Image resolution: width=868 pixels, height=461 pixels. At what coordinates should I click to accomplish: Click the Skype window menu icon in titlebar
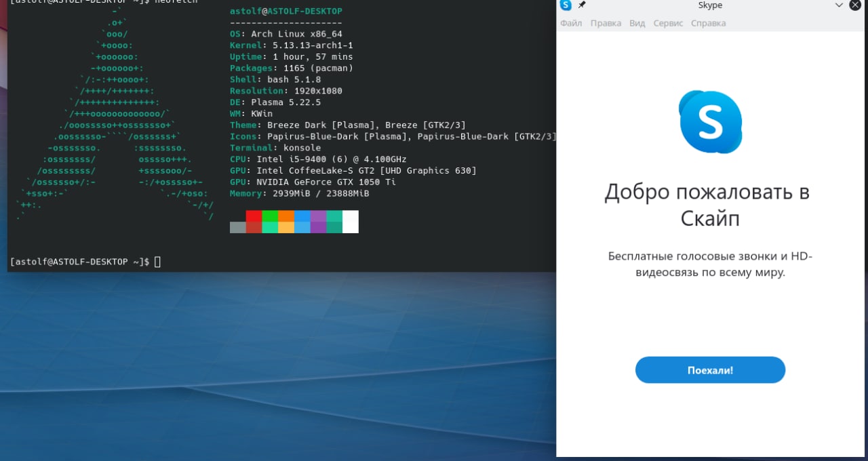566,5
